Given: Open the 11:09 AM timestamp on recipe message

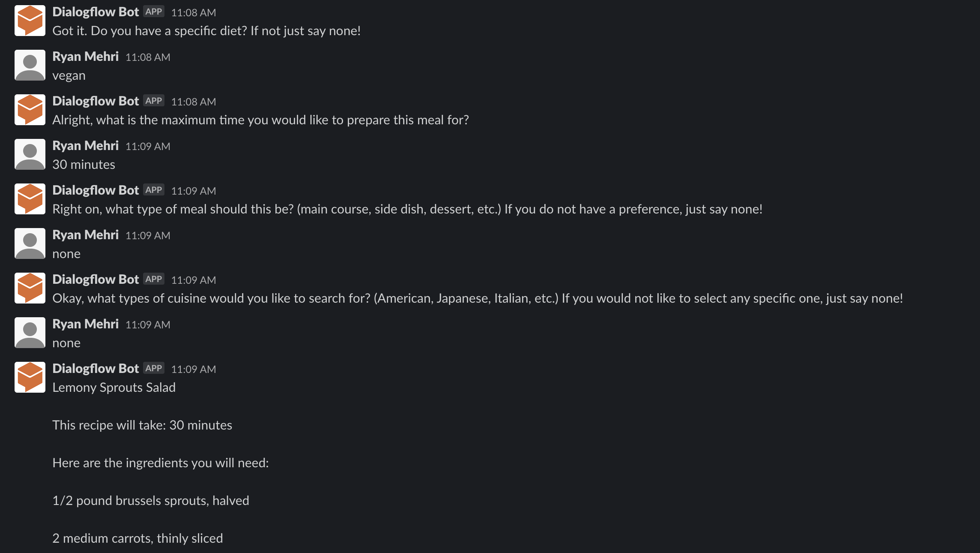Looking at the screenshot, I should 194,370.
